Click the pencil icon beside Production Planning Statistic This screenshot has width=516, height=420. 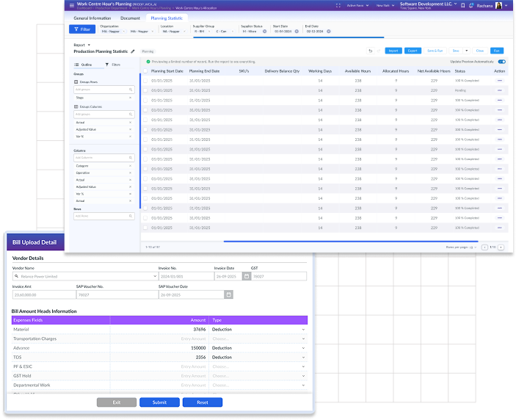point(133,51)
